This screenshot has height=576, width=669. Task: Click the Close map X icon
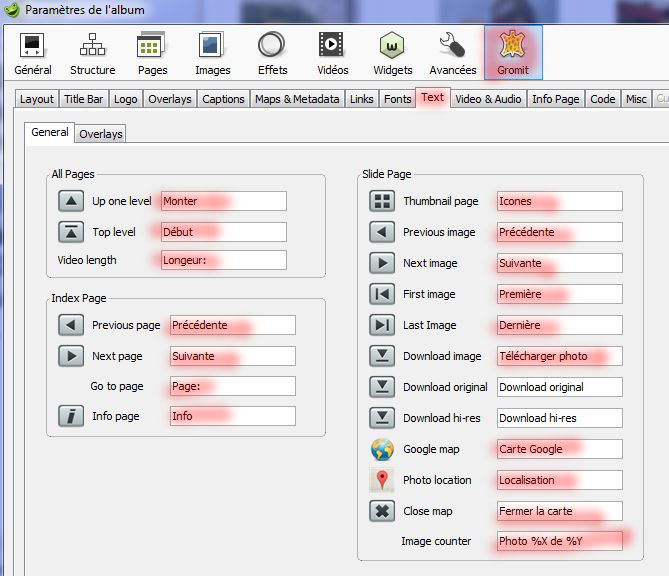[x=382, y=511]
